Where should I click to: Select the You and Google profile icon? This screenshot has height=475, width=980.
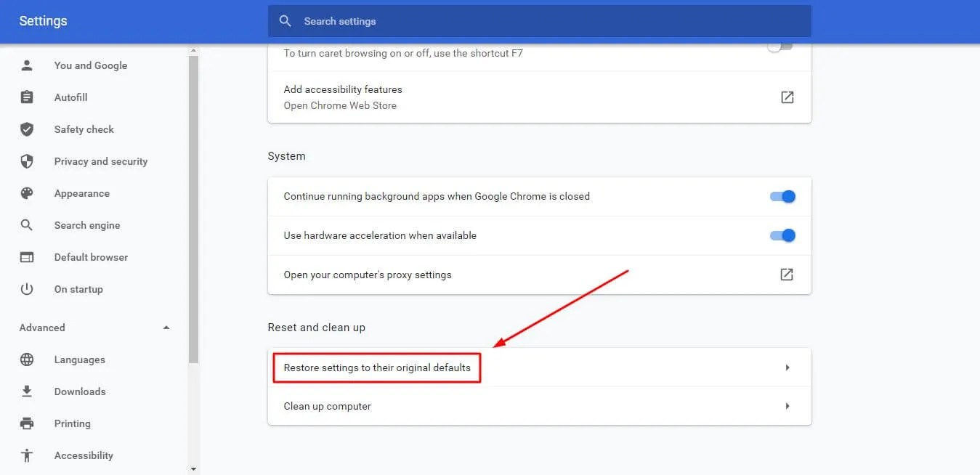pos(27,65)
